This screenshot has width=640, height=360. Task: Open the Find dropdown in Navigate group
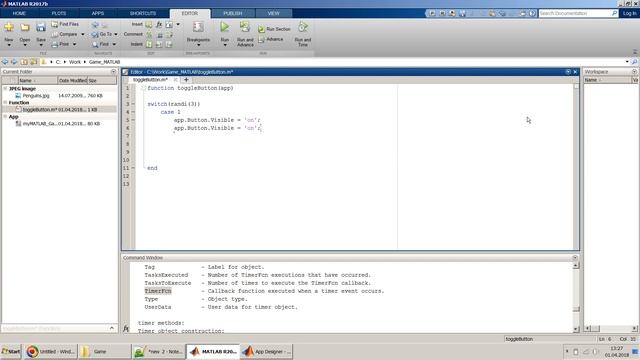(104, 44)
